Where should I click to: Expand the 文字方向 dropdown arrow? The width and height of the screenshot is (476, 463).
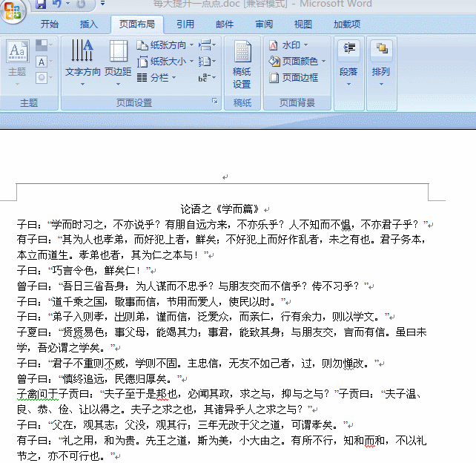pyautogui.click(x=82, y=84)
